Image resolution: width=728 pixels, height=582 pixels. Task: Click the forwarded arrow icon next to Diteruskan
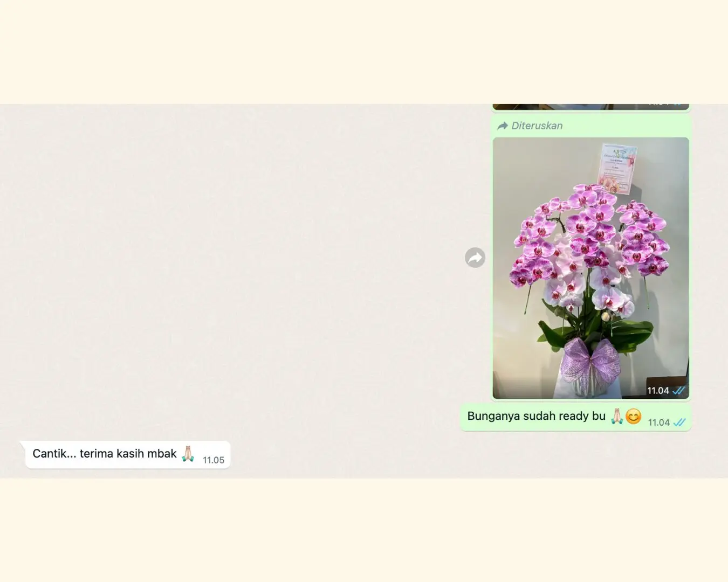click(502, 126)
